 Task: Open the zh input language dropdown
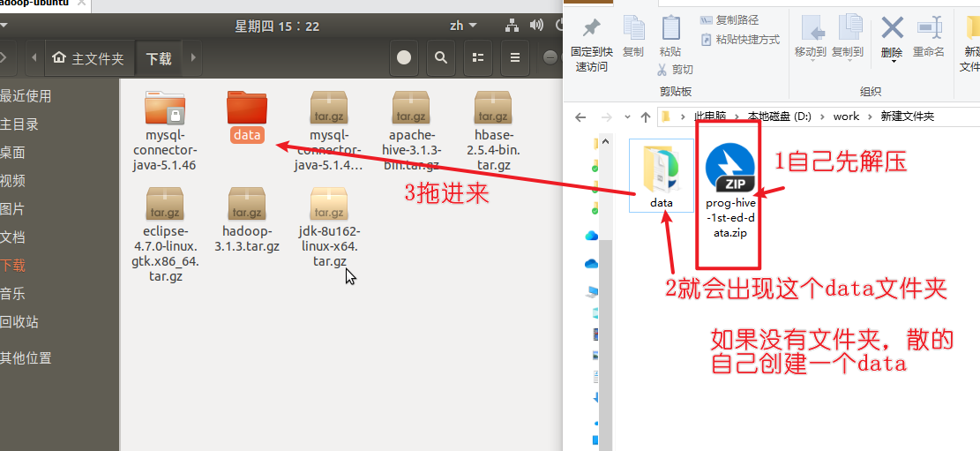(463, 26)
